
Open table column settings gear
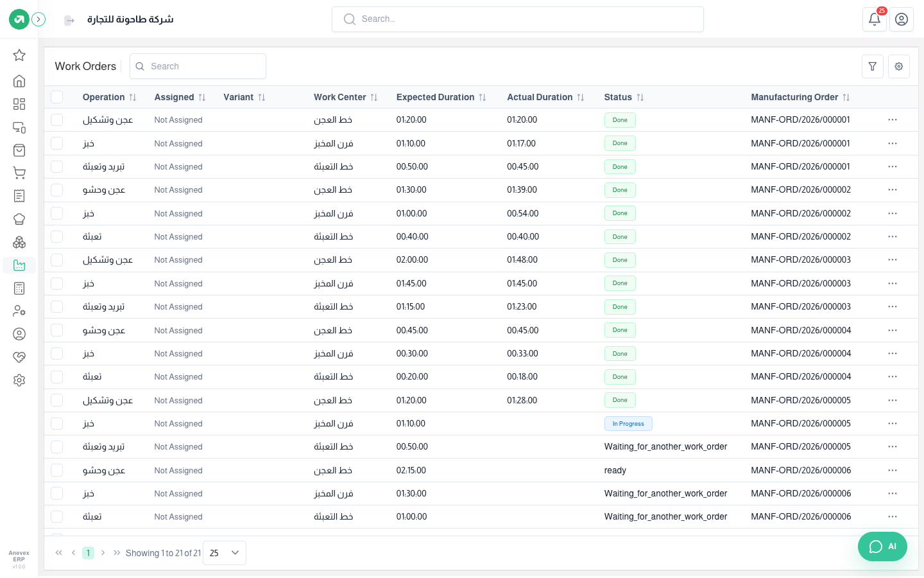click(x=899, y=66)
